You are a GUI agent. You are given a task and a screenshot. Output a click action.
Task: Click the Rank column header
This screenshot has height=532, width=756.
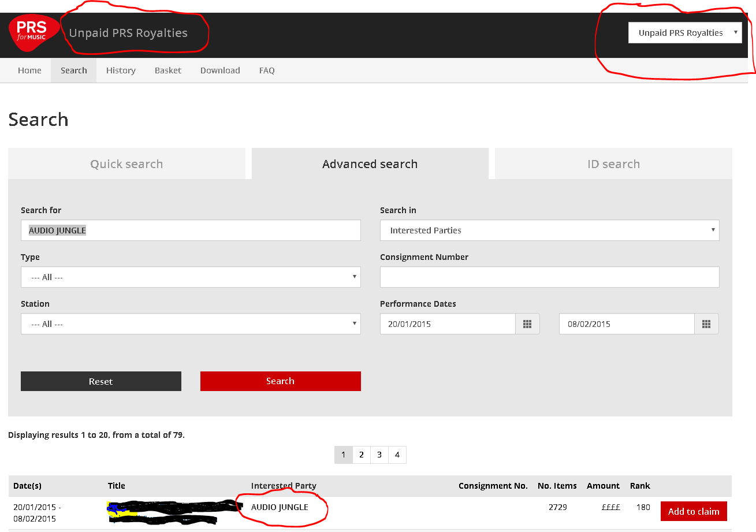point(640,486)
